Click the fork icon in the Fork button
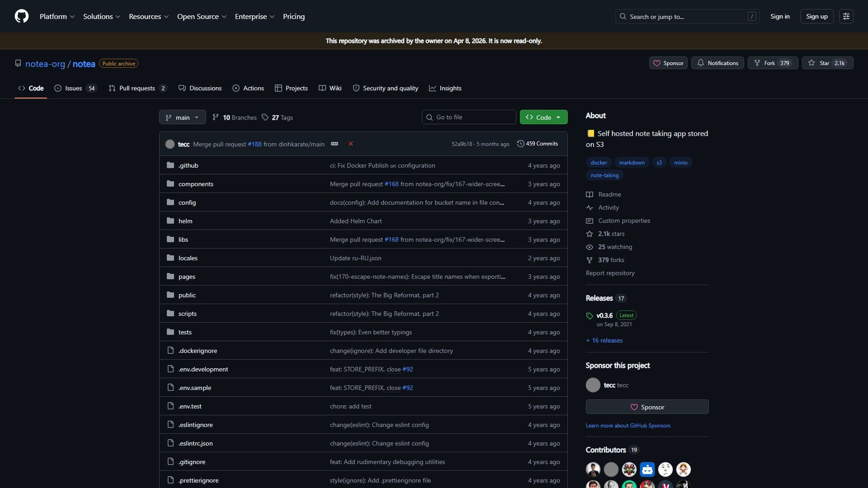 click(757, 63)
